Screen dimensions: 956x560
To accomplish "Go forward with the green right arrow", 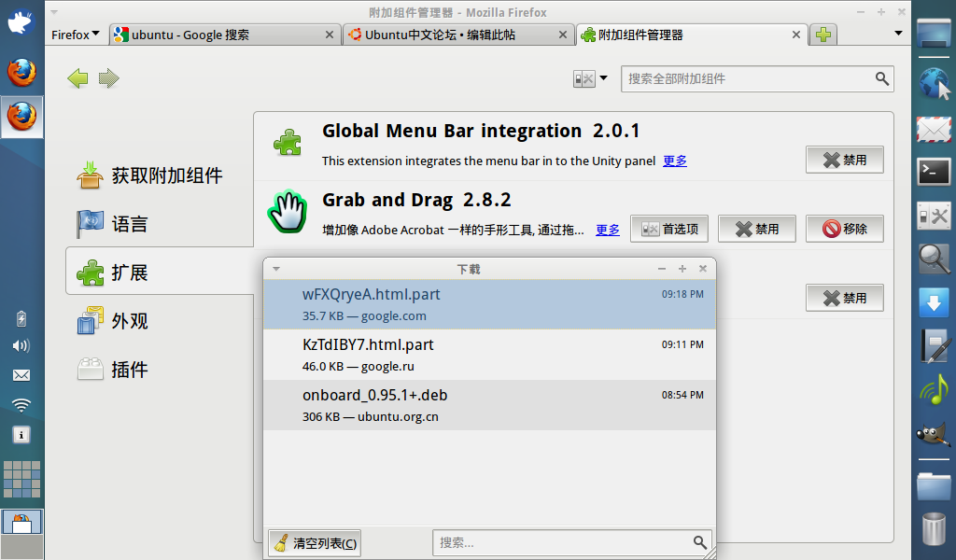I will pyautogui.click(x=108, y=78).
